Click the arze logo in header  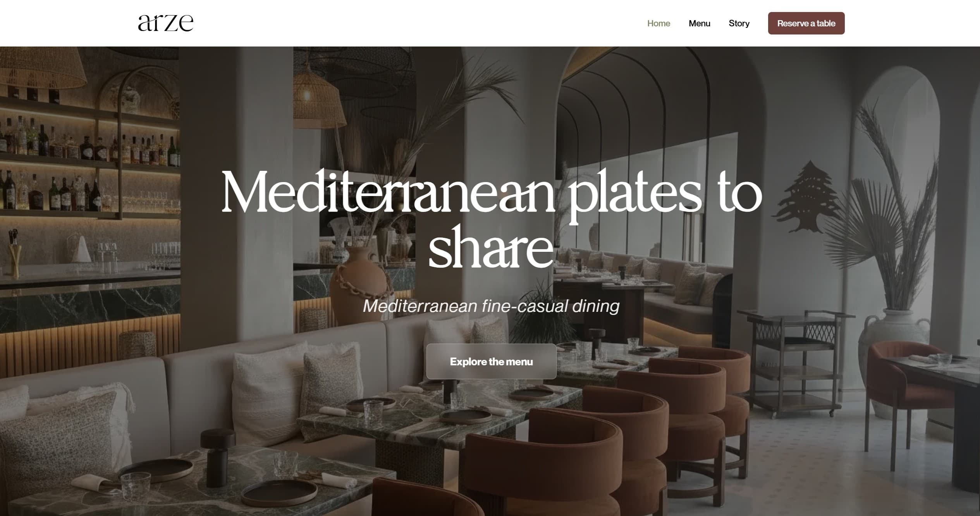coord(166,23)
